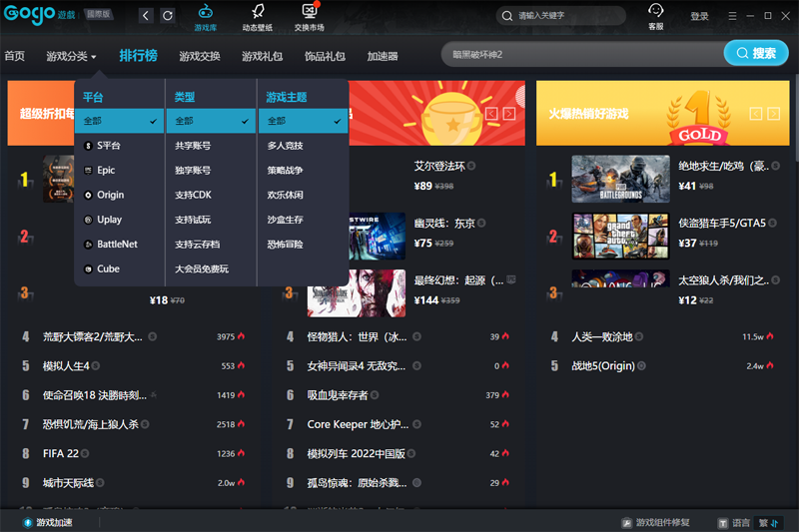Switch to 排行榜 tab
799x532 pixels.
pos(138,55)
